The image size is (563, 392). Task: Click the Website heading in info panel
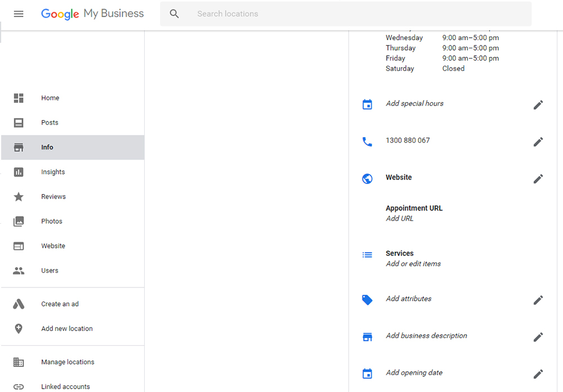point(399,178)
